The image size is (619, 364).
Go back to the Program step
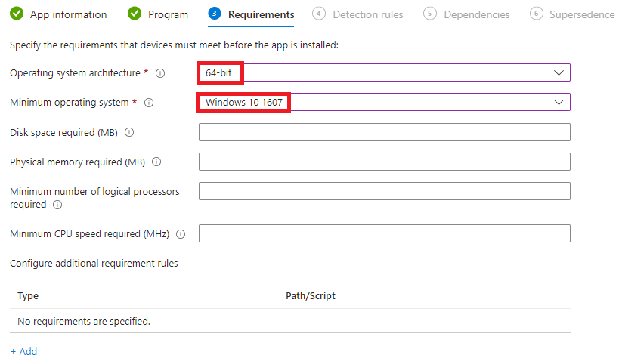pos(169,14)
